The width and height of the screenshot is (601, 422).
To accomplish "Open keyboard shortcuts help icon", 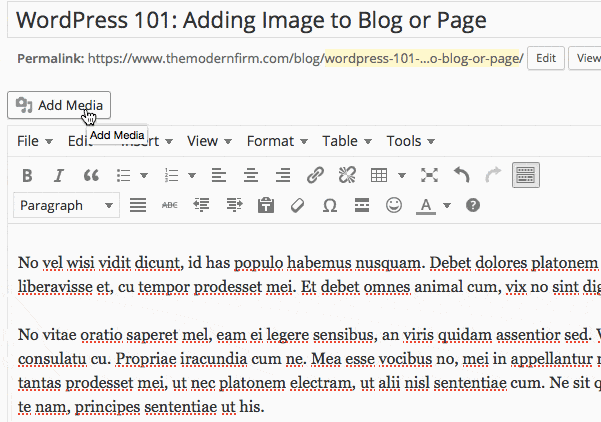I will [473, 205].
